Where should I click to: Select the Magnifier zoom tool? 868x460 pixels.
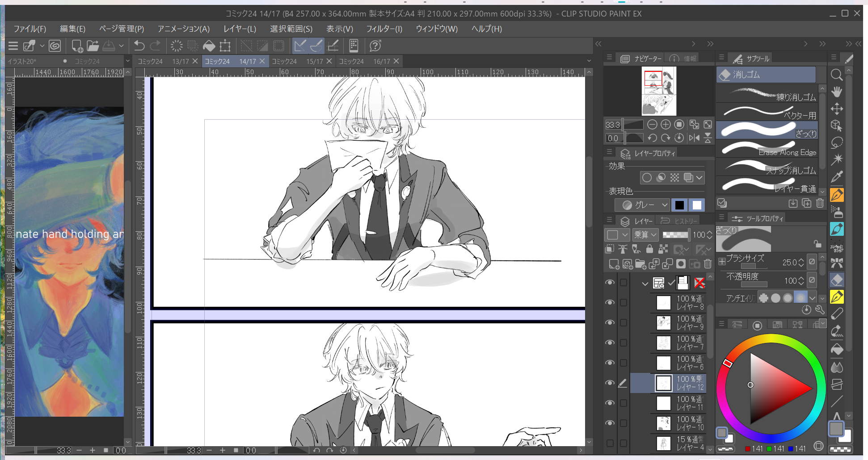click(x=837, y=75)
